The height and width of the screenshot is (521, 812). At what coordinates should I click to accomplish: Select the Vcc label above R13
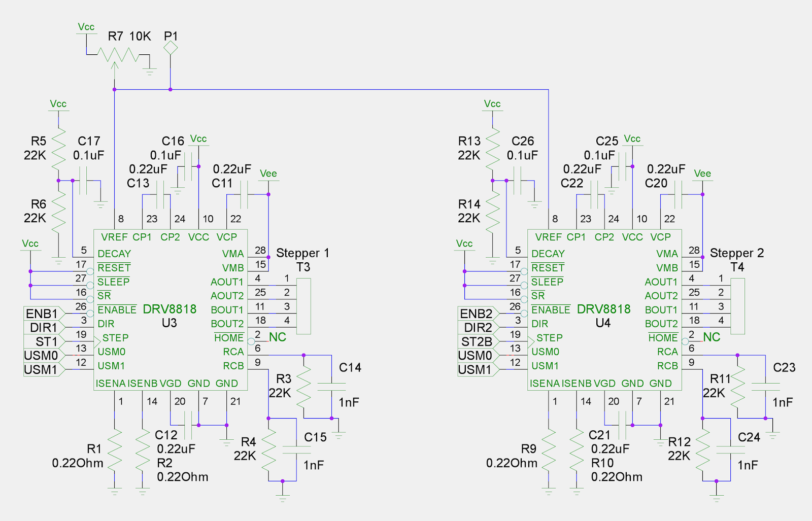(x=492, y=104)
